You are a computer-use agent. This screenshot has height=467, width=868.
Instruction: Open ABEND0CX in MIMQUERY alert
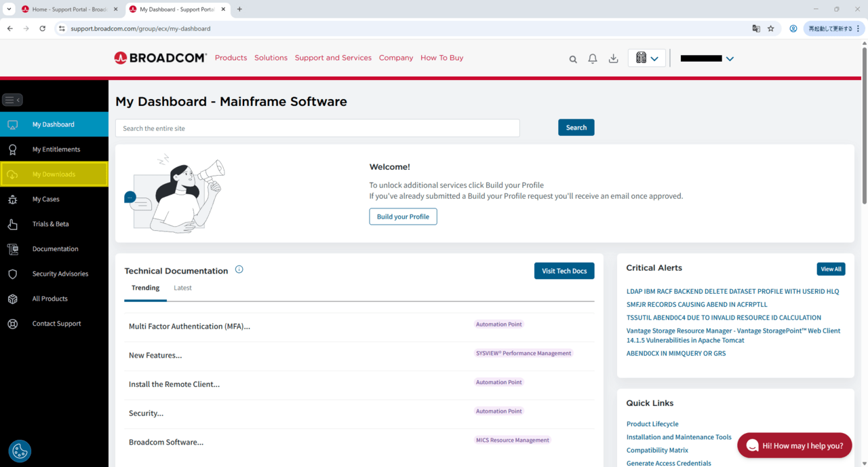click(676, 354)
